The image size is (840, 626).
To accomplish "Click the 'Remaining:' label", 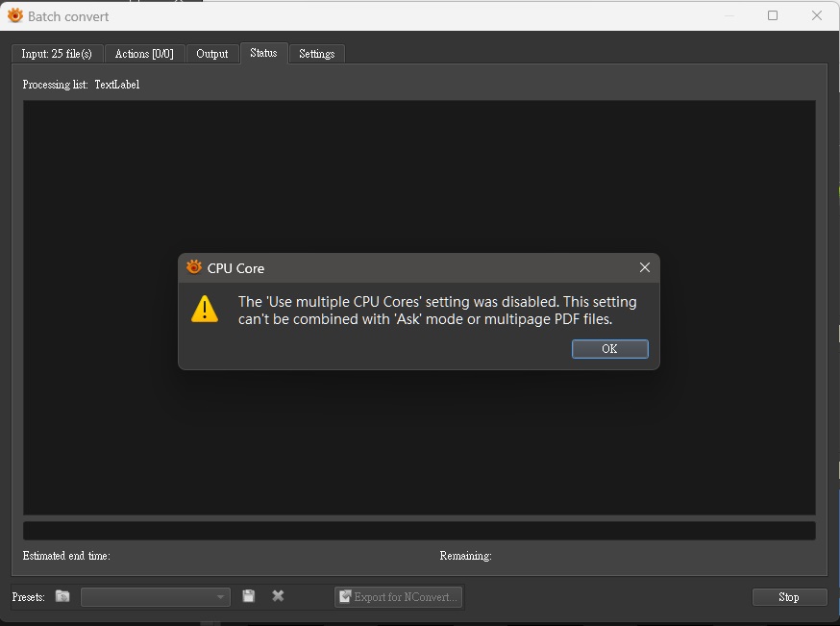I will (x=465, y=556).
